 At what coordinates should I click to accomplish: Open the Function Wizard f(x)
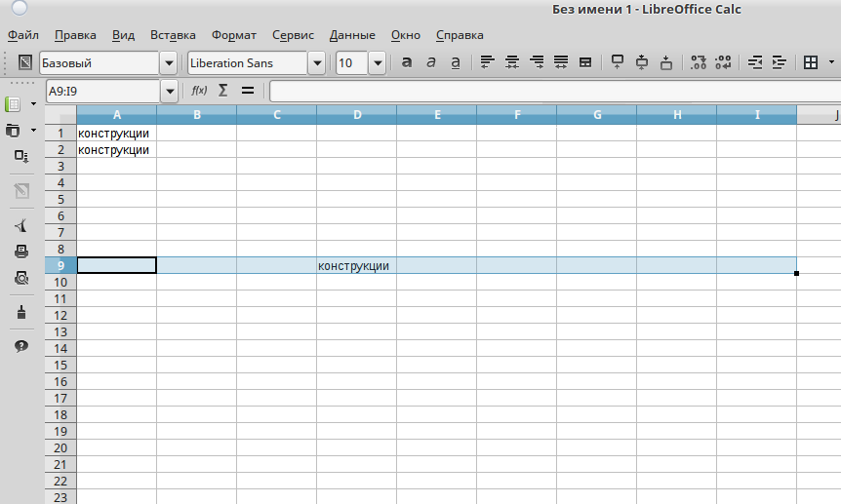[199, 91]
